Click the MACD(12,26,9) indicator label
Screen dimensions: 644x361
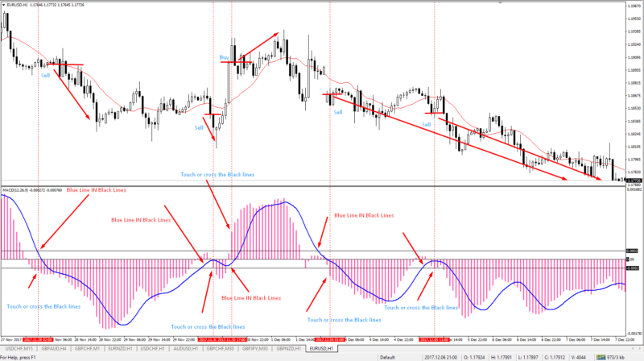pyautogui.click(x=32, y=190)
